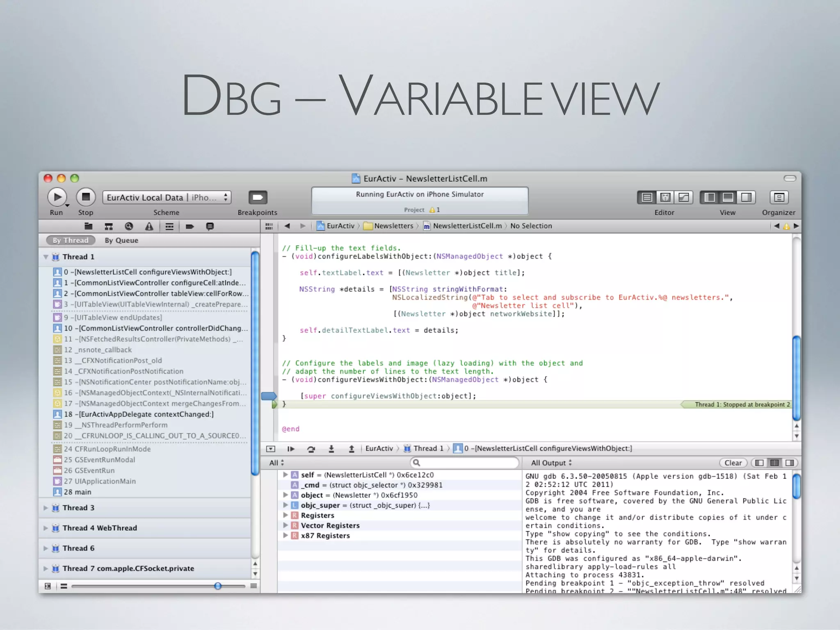
Task: Click Step Out button
Action: (x=352, y=449)
